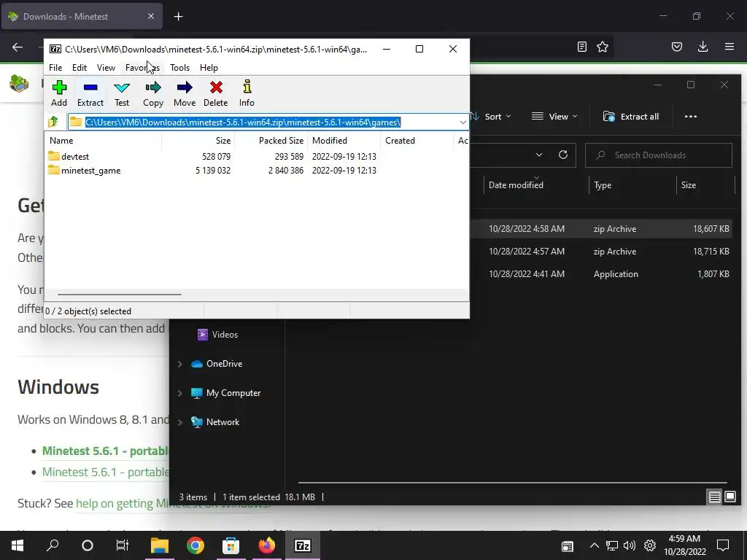Switch Explorer to details view icon

(715, 497)
